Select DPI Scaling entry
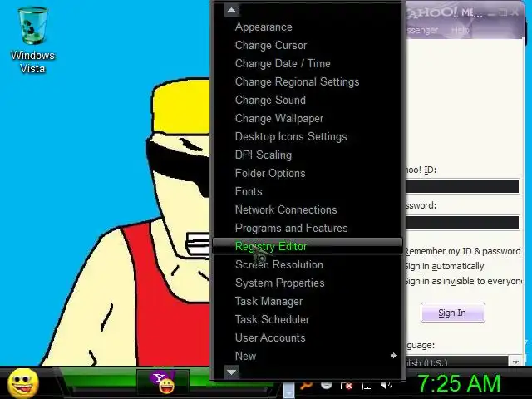The image size is (532, 399). tap(264, 155)
